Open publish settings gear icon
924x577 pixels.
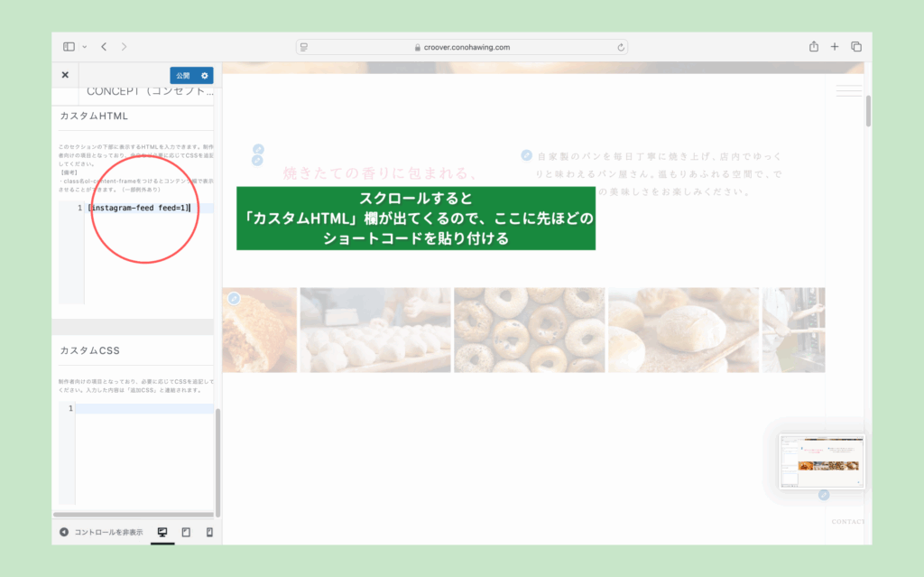click(205, 76)
